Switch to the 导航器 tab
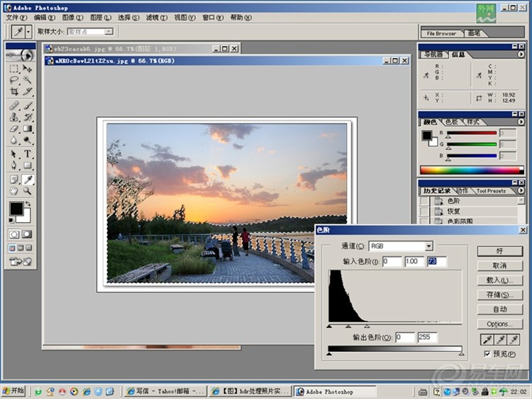Screen dimensions: 532x399 click(433, 55)
